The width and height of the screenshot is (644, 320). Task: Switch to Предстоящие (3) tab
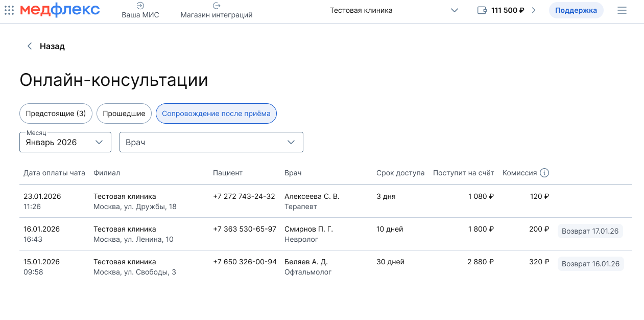coord(56,113)
